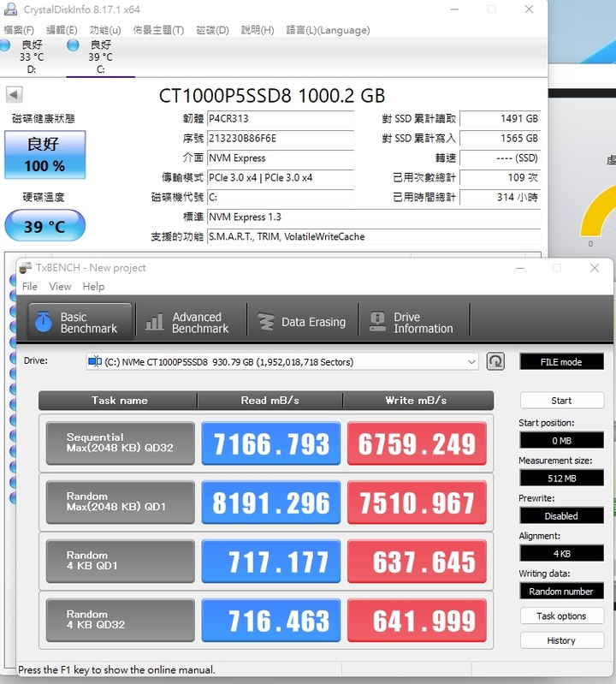Open the 磁碟(D) menu in CrystalDiskInfo

212,30
